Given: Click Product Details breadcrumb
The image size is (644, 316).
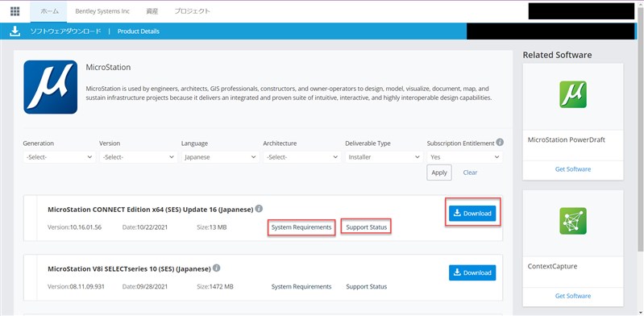Looking at the screenshot, I should tap(139, 31).
